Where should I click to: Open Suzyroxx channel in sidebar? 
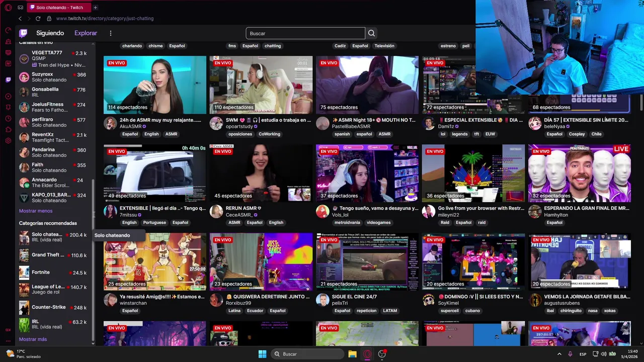(x=54, y=77)
